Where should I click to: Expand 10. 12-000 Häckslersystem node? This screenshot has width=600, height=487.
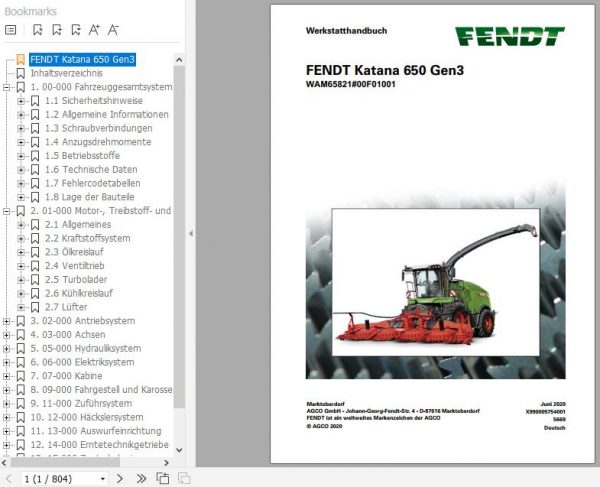(7, 418)
